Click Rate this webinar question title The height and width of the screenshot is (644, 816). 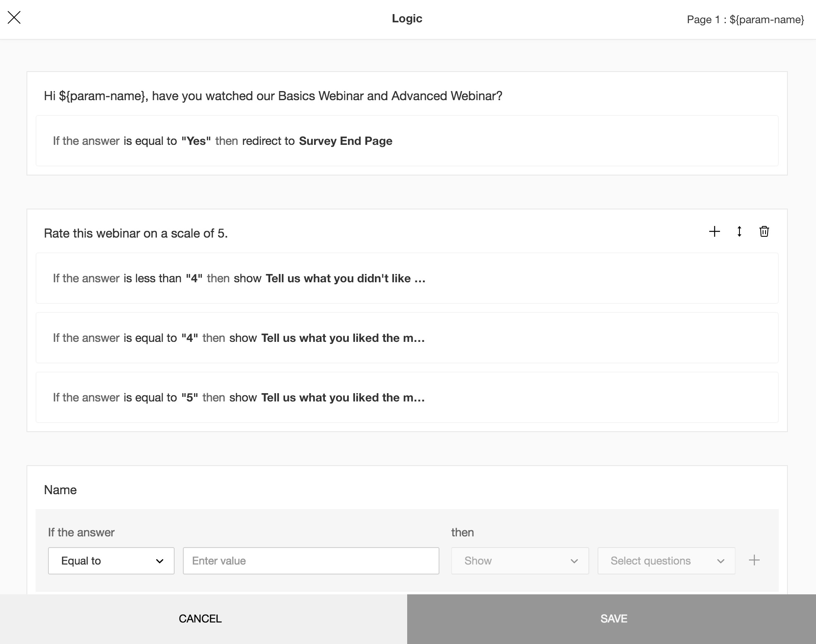point(136,233)
